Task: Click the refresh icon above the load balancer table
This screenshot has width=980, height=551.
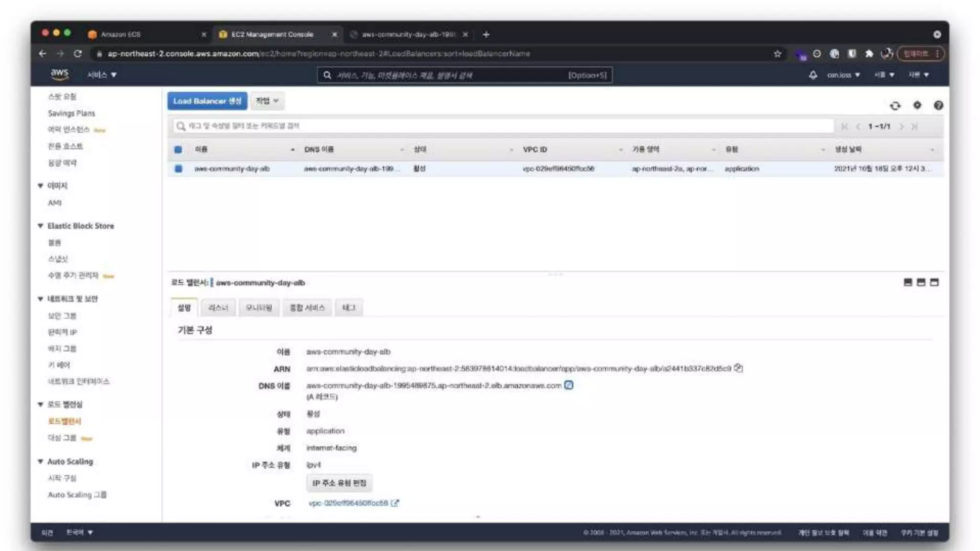Action: [x=895, y=106]
